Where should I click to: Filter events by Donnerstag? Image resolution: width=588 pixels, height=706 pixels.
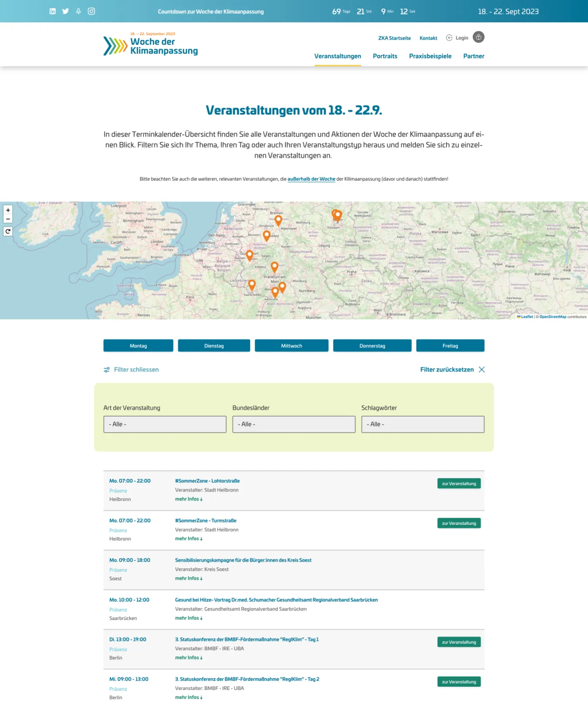[x=372, y=346]
